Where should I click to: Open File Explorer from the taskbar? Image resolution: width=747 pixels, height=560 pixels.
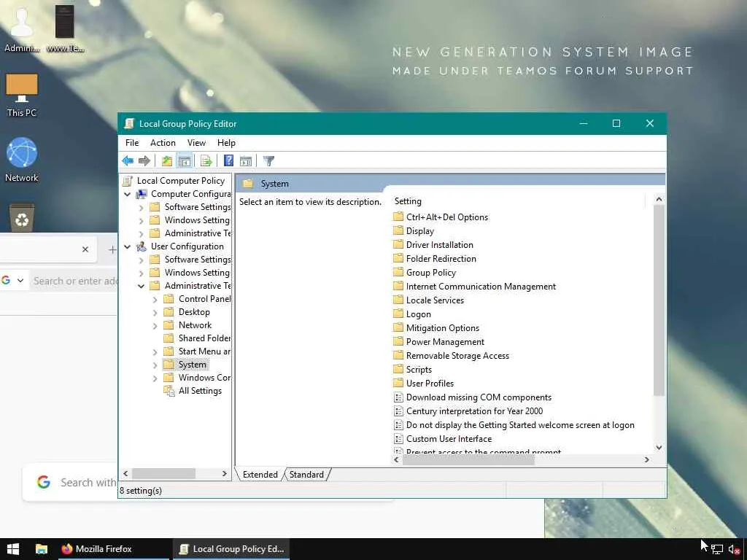click(42, 549)
